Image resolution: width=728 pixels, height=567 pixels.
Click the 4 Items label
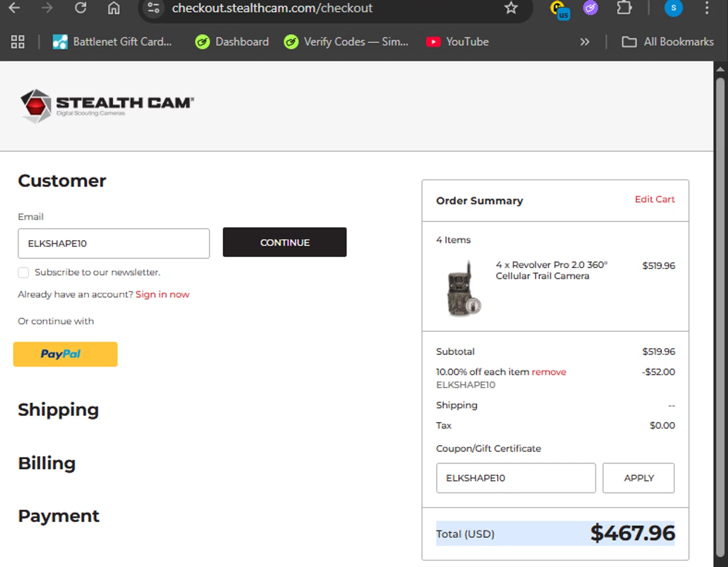(x=453, y=240)
